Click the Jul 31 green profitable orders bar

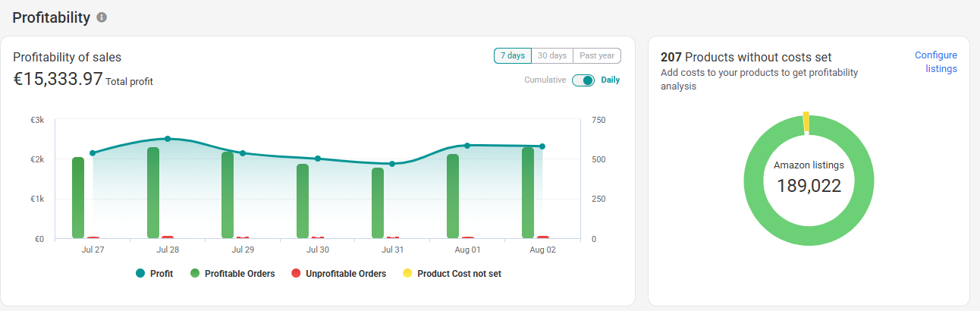378,203
